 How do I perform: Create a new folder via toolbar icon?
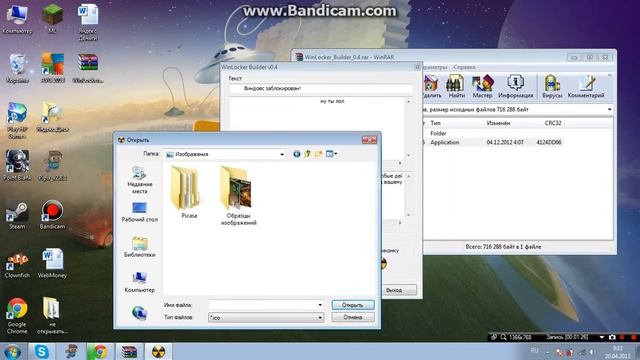pos(318,154)
